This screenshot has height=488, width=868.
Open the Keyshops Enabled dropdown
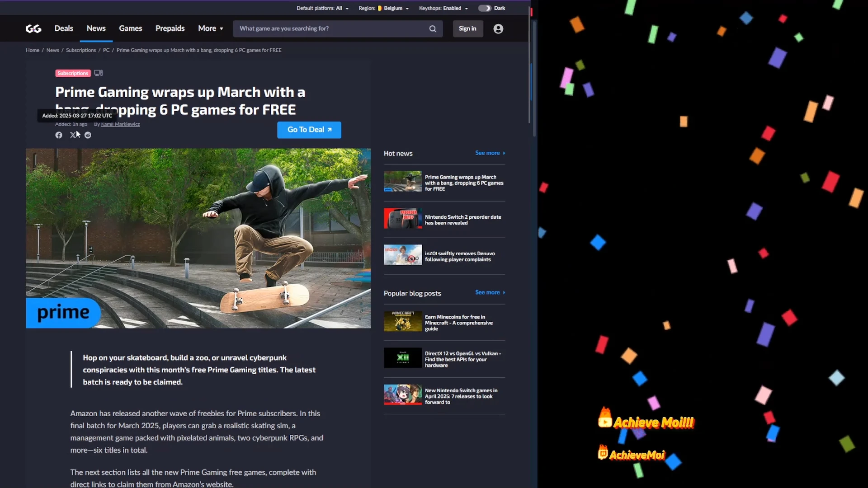pos(443,8)
